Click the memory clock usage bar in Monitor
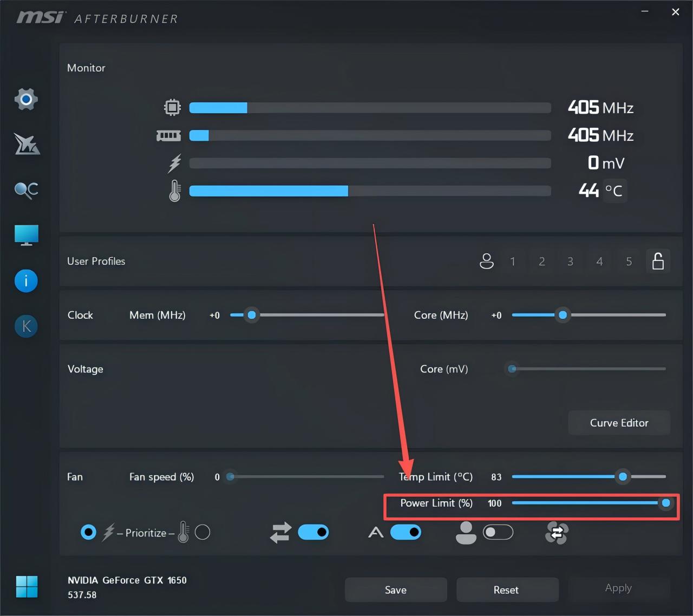The height and width of the screenshot is (616, 693). pyautogui.click(x=370, y=135)
